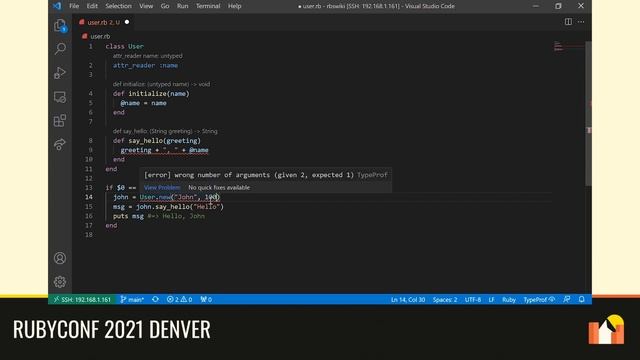Click forwarded ports indicator showing 0

(206, 300)
